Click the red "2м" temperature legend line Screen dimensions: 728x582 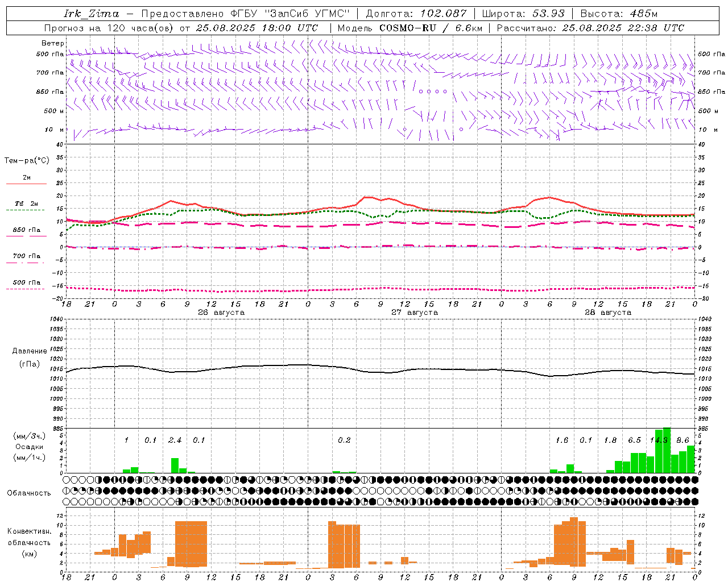pyautogui.click(x=26, y=184)
